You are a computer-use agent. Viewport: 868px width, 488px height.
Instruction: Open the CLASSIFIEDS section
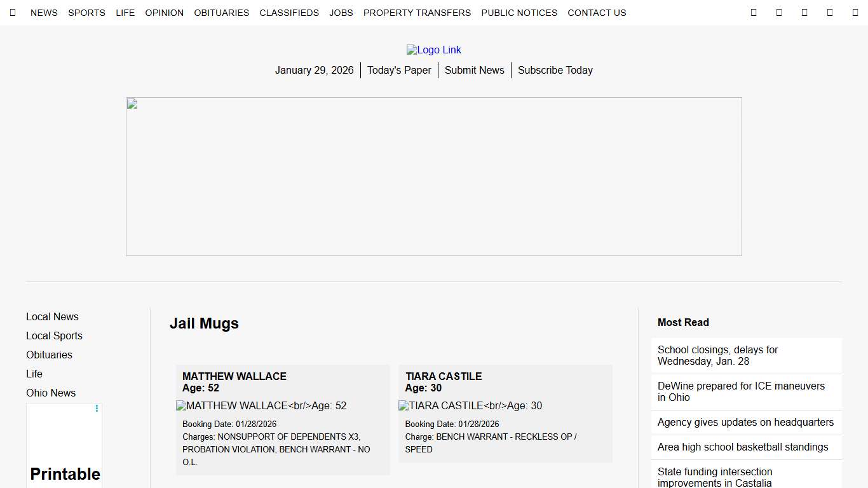[289, 12]
